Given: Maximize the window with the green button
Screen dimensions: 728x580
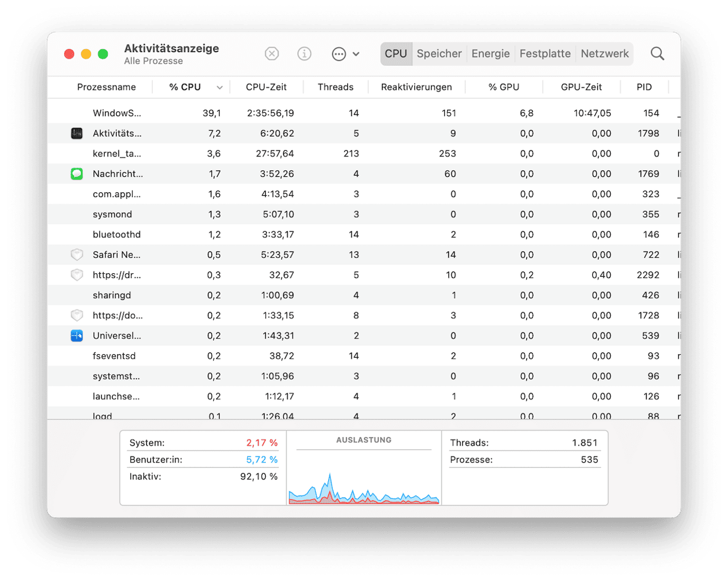Looking at the screenshot, I should pyautogui.click(x=103, y=54).
